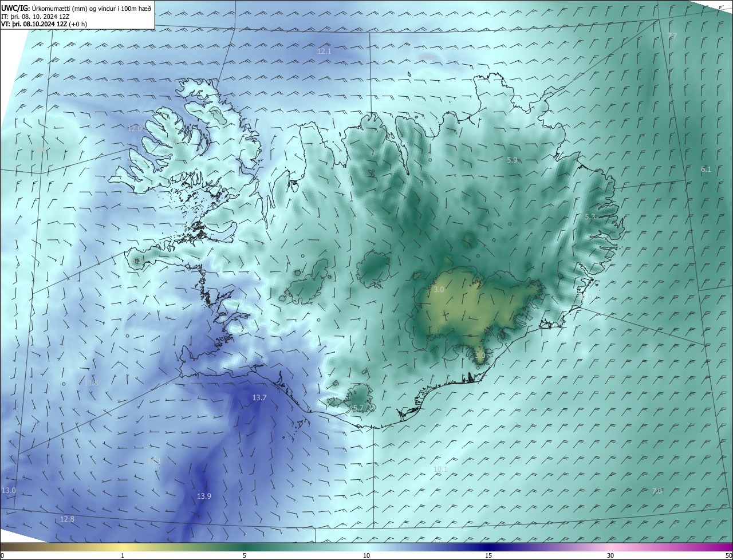The height and width of the screenshot is (560, 733).
Task: Click the 5.7 value label on the south coast glacier
Action: pyautogui.click(x=358, y=408)
